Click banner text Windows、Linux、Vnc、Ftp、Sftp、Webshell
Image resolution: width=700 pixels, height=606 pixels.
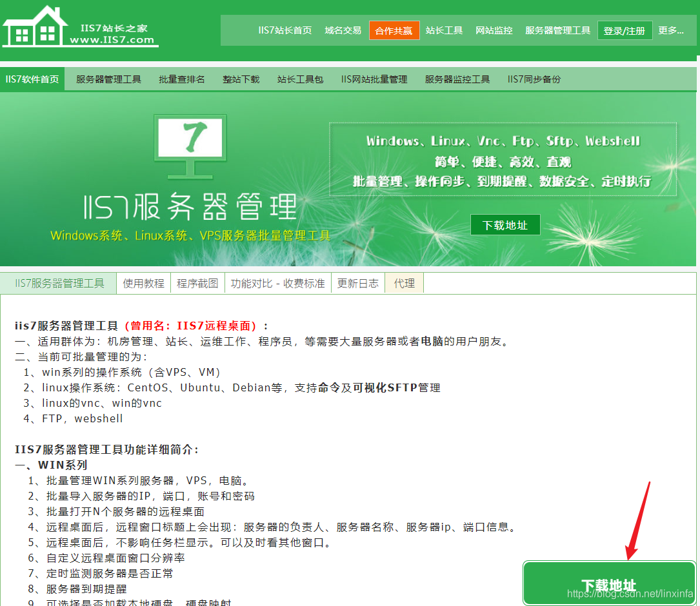click(503, 141)
